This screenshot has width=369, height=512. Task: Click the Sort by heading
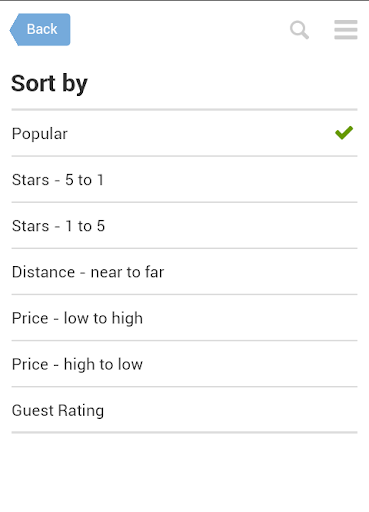pyautogui.click(x=49, y=83)
